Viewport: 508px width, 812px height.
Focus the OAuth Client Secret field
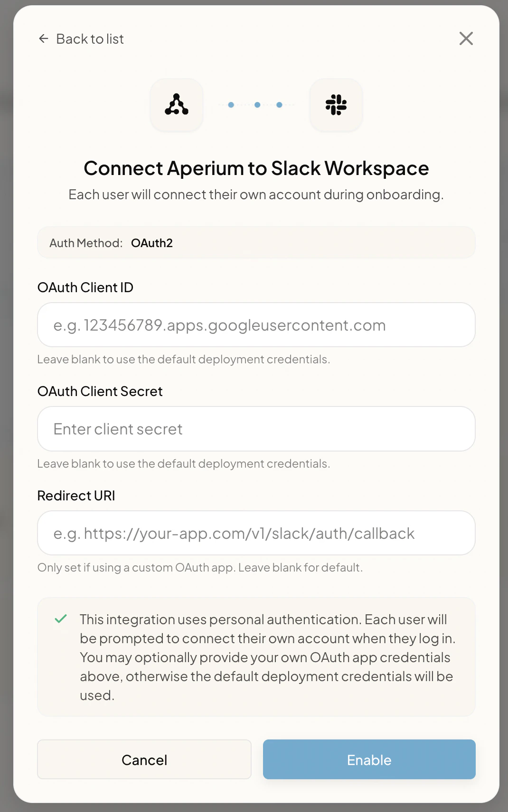pyautogui.click(x=256, y=429)
